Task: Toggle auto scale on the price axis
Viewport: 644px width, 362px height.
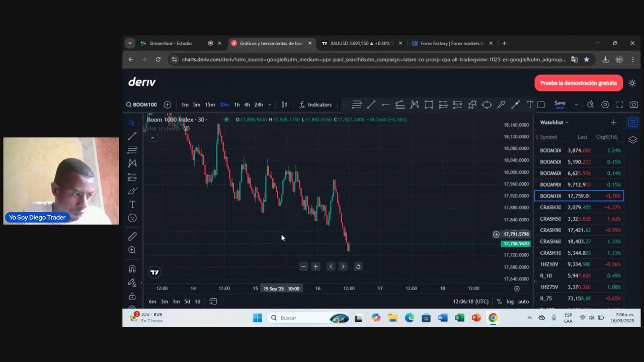Action: coord(524,302)
